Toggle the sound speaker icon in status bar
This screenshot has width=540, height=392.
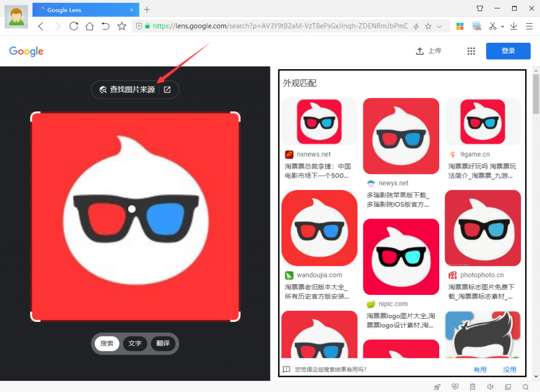click(x=490, y=387)
